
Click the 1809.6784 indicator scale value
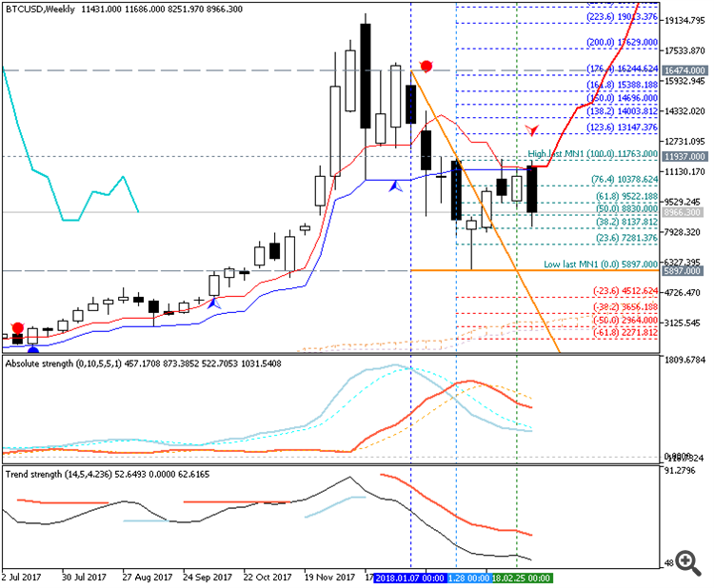click(x=684, y=360)
